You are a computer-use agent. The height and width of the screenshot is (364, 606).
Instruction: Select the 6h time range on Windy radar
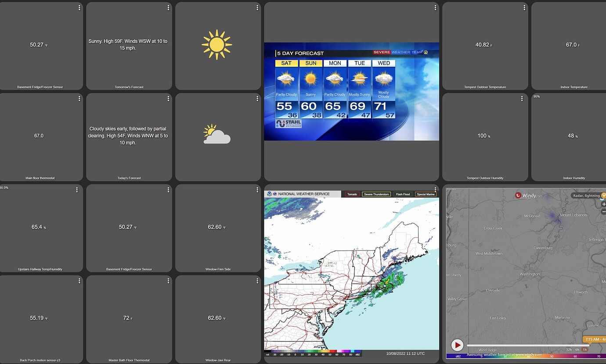coord(578,349)
